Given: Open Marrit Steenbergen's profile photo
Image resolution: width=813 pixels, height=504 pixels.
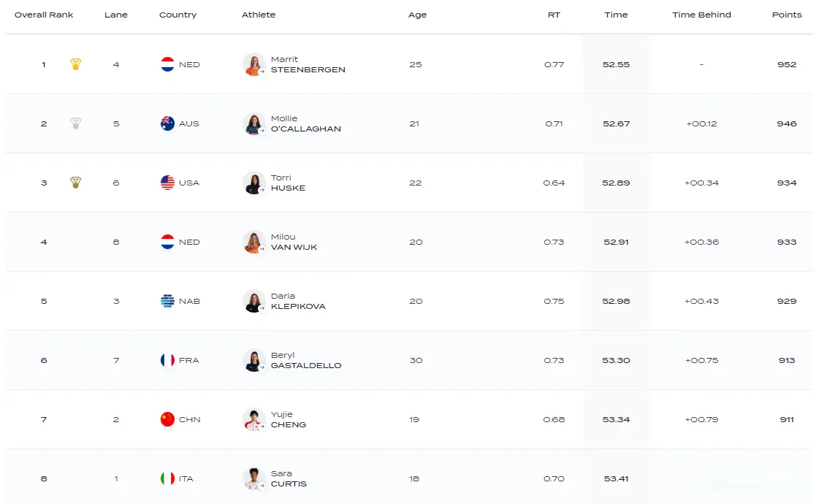Looking at the screenshot, I should (253, 64).
